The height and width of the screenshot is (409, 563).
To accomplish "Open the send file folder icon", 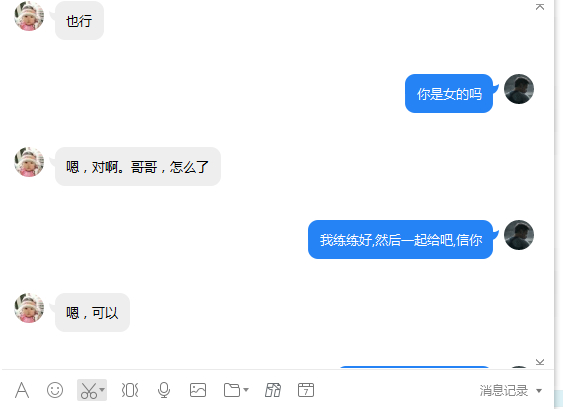I will pos(232,390).
